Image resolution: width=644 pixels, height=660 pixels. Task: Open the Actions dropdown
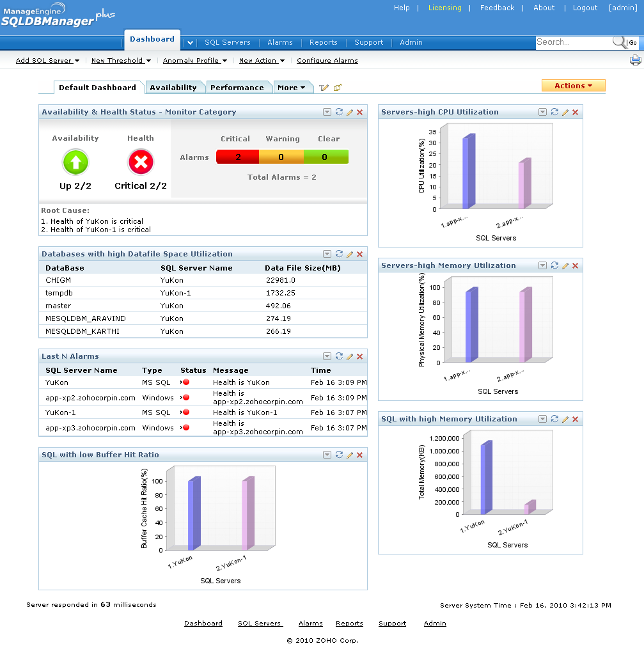(573, 85)
